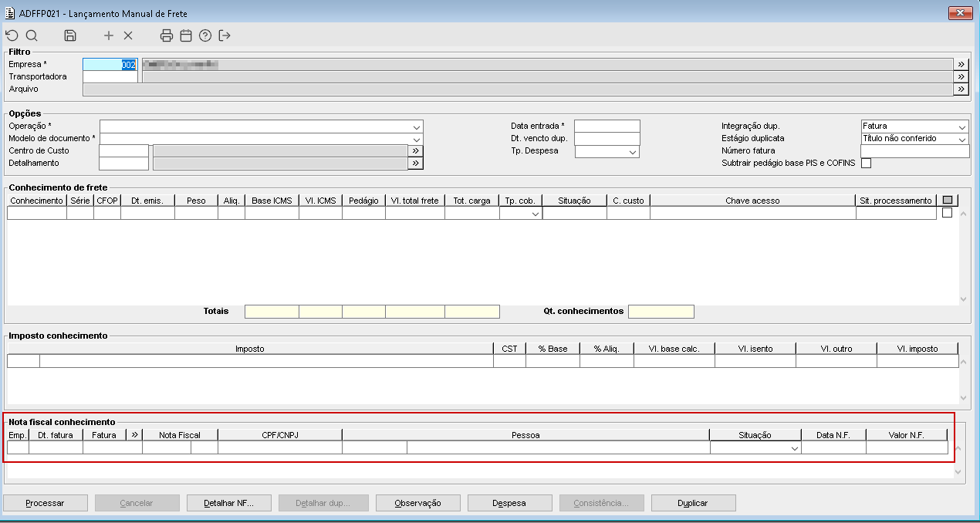This screenshot has width=980, height=523.
Task: Open lookup button beside Empresa field
Action: click(x=961, y=65)
